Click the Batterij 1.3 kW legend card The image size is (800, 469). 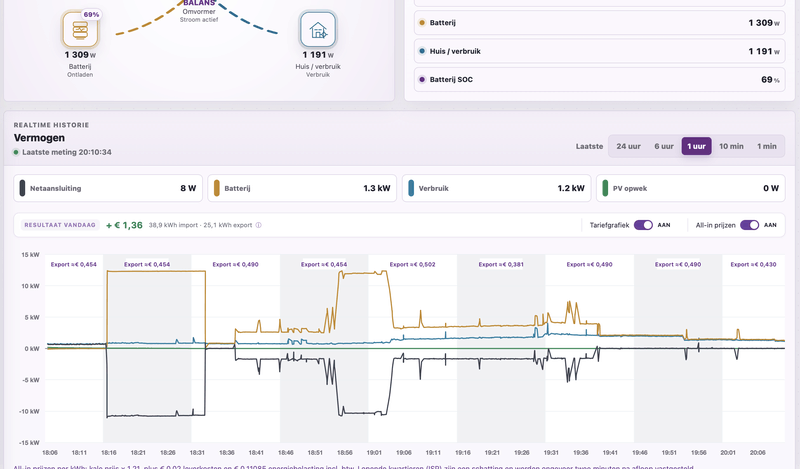[302, 188]
